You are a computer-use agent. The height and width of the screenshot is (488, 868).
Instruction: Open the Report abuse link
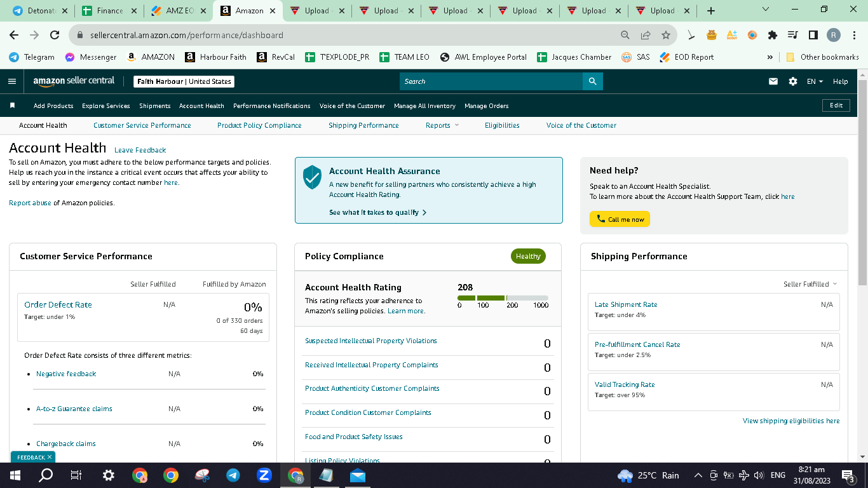[x=30, y=203]
